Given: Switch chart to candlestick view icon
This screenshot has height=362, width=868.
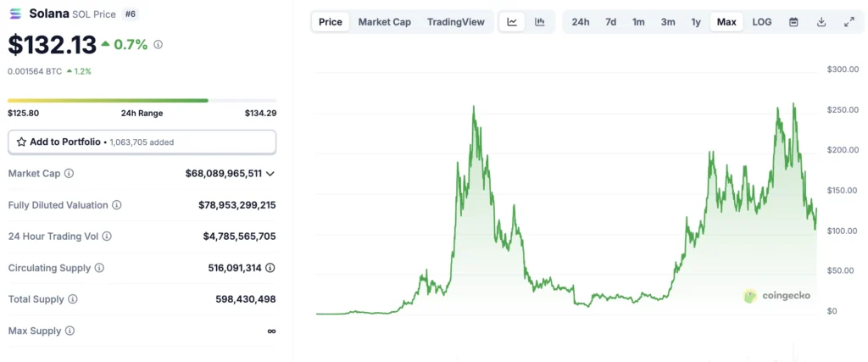Looking at the screenshot, I should [x=539, y=22].
